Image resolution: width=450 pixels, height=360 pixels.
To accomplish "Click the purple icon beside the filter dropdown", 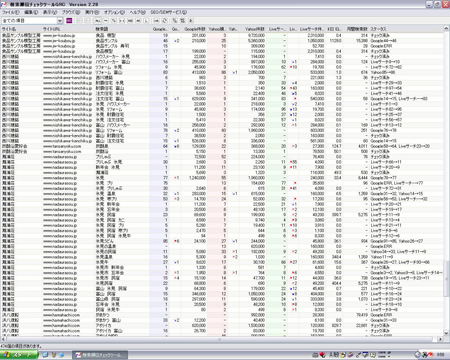I will coord(69,21).
